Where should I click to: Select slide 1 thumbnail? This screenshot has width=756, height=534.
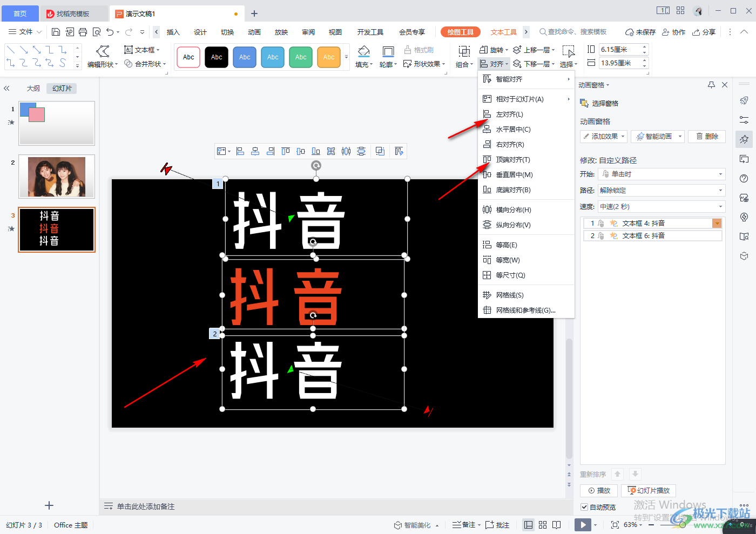point(57,123)
